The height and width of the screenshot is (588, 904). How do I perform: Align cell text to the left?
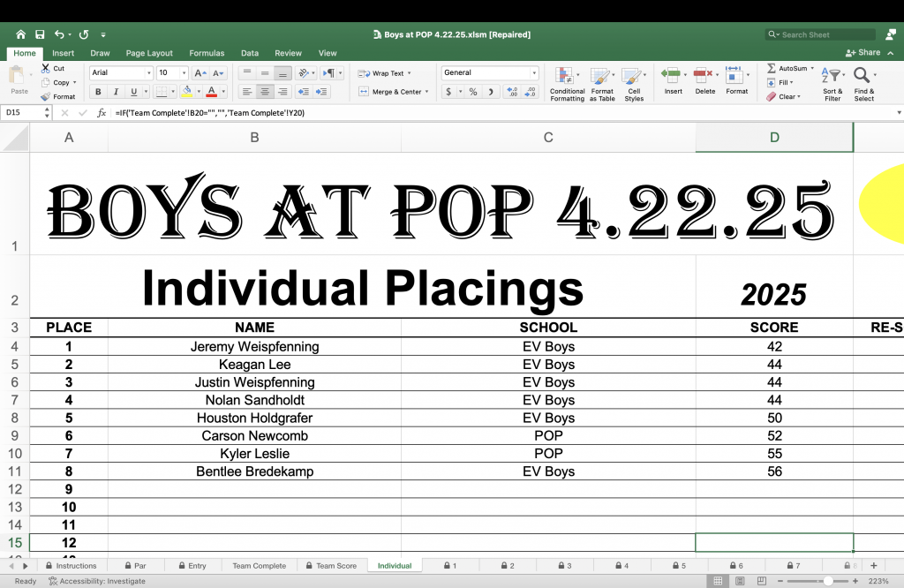click(x=247, y=92)
